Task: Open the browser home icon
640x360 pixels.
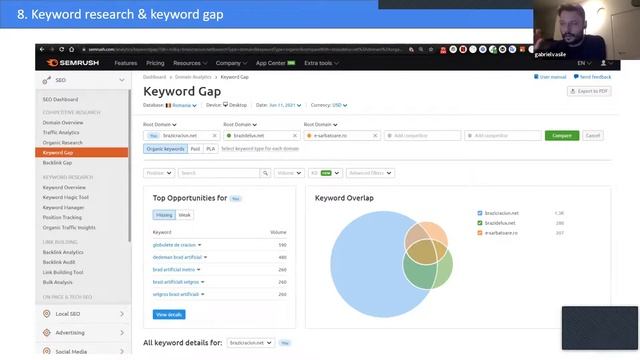Action: point(71,49)
